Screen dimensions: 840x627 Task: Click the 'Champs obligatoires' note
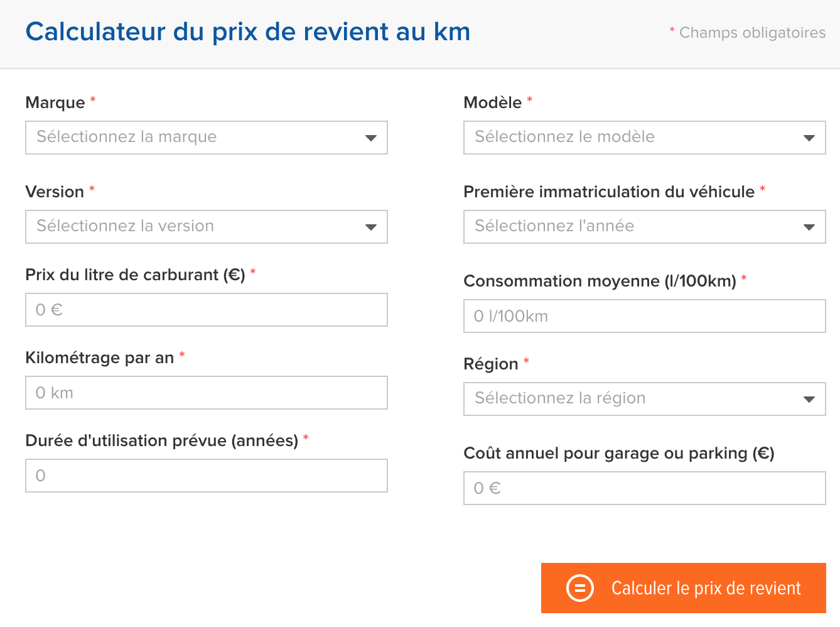[x=751, y=33]
